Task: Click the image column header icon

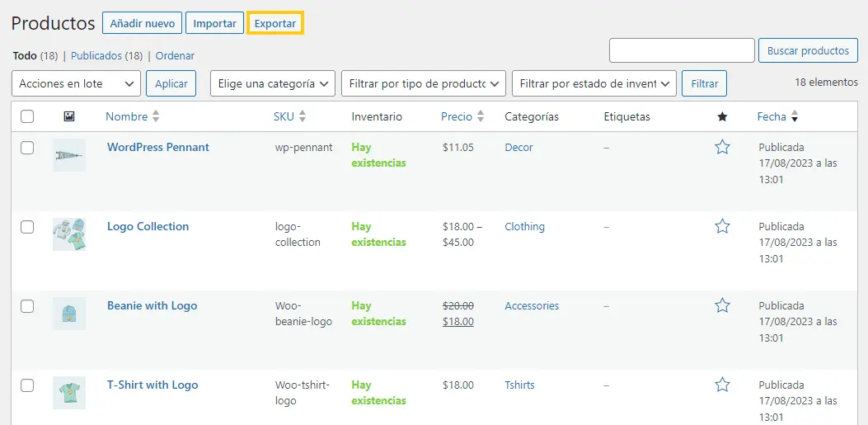Action: 69,116
